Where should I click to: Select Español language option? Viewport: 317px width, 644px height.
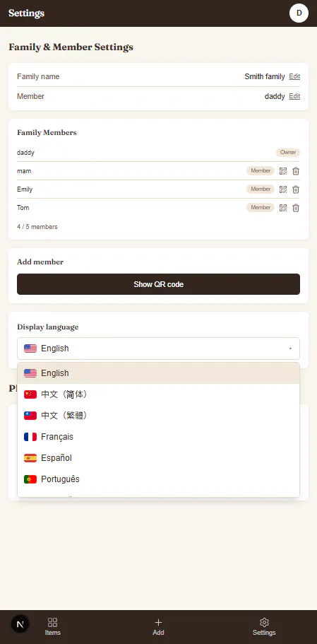pyautogui.click(x=158, y=458)
